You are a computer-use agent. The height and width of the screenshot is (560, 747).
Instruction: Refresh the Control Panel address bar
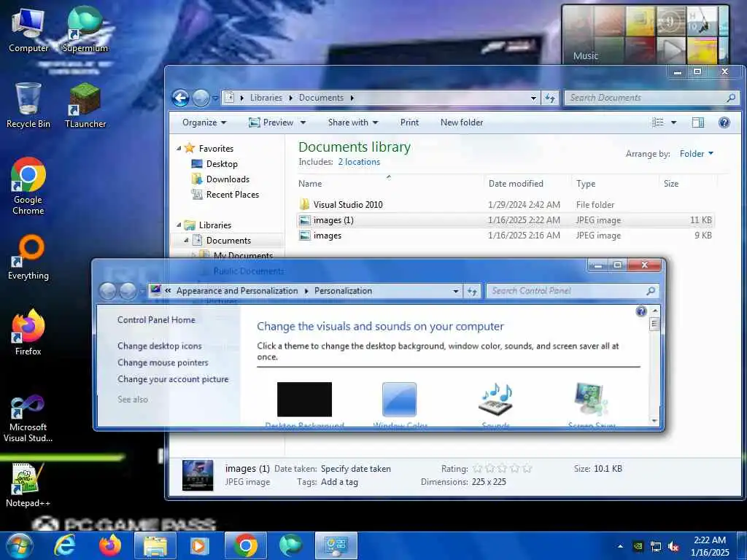point(472,291)
